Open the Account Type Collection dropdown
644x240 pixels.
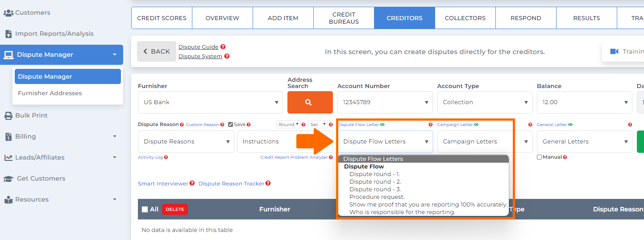tap(485, 102)
